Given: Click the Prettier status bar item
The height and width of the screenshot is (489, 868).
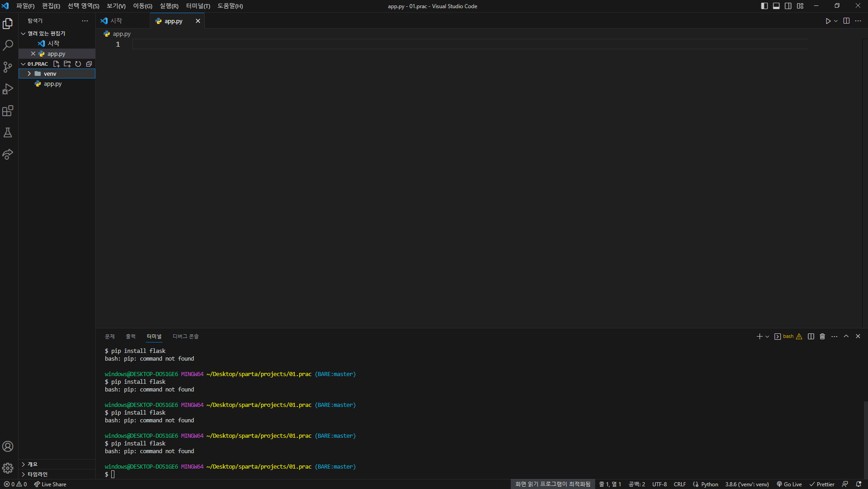Looking at the screenshot, I should (x=822, y=484).
